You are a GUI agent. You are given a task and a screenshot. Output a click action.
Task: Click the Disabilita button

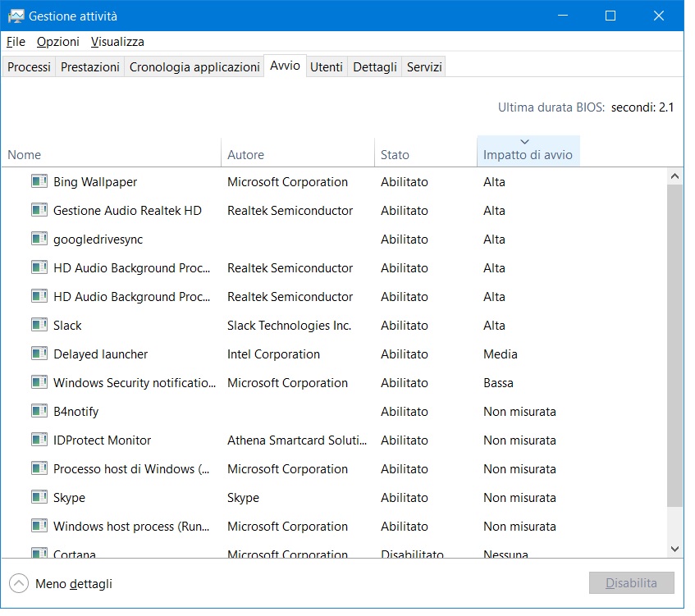tap(632, 582)
